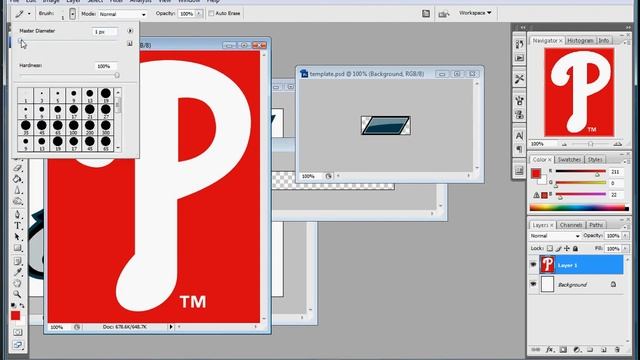Add a layer style with fx icon
This screenshot has width=640, height=360.
coord(550,350)
